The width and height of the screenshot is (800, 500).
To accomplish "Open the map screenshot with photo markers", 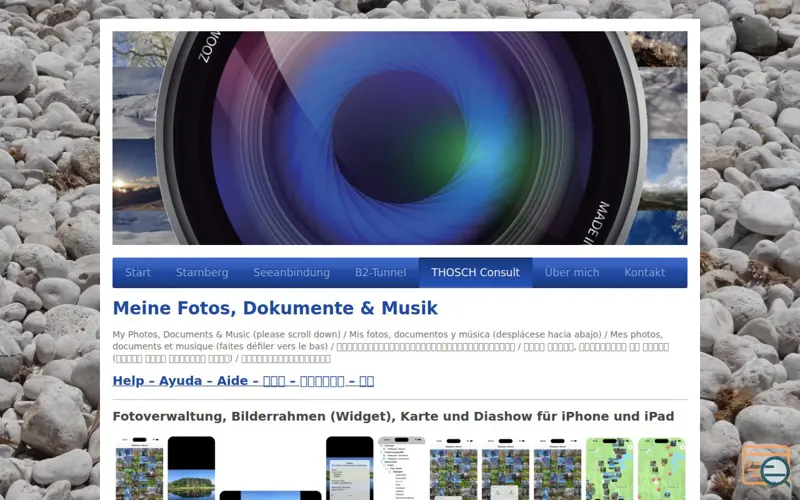I will pos(610,468).
